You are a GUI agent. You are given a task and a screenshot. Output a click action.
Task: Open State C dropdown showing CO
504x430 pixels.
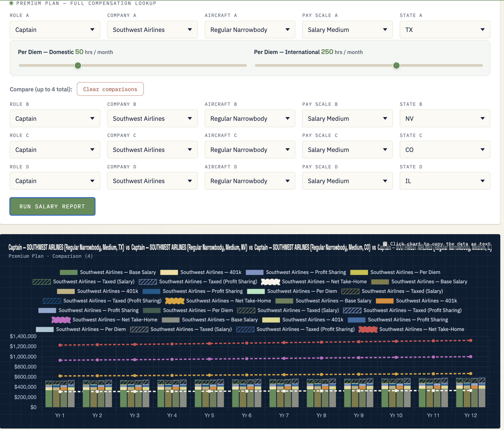tap(445, 150)
